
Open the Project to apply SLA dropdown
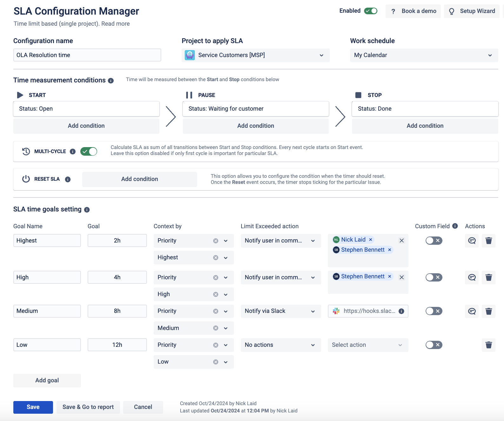click(x=255, y=55)
